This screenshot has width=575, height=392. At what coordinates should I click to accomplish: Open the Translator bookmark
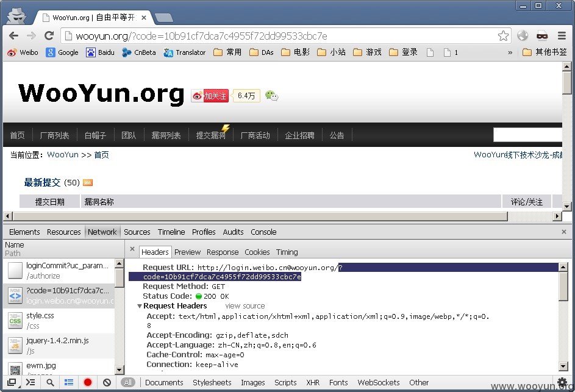coord(185,52)
